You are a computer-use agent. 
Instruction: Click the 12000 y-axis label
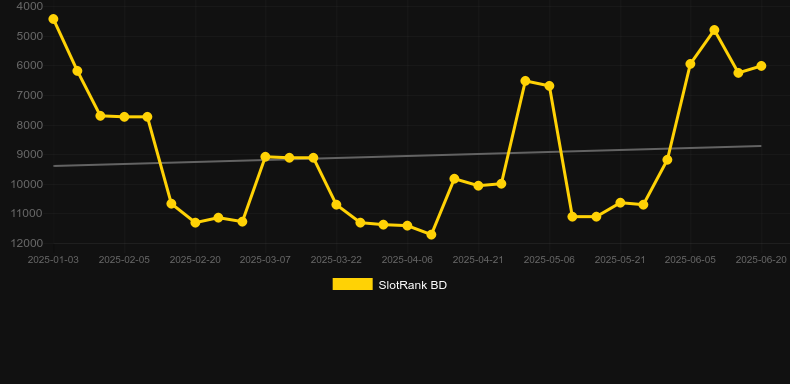27,243
